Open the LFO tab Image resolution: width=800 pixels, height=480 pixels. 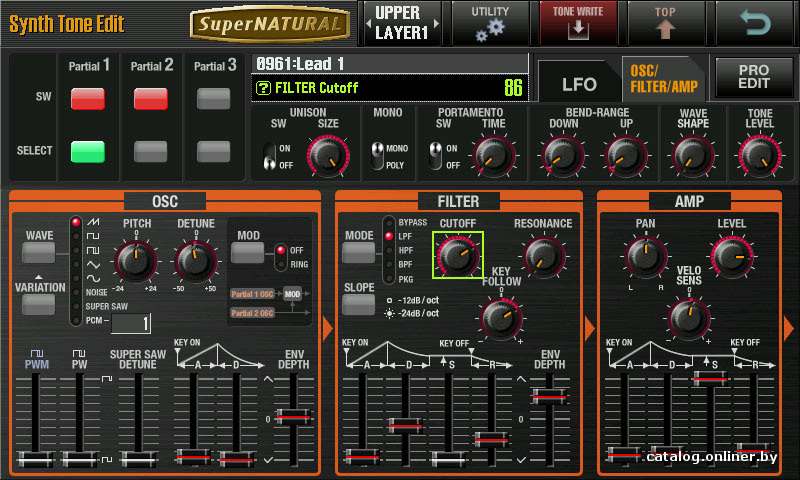(x=579, y=81)
